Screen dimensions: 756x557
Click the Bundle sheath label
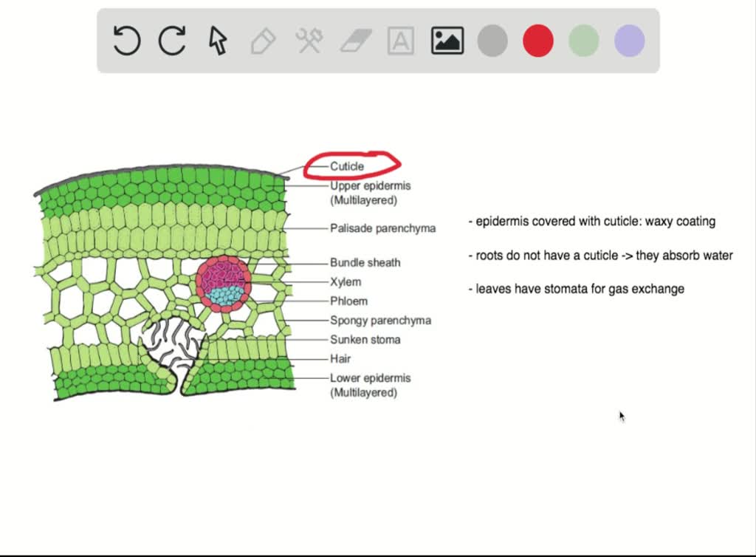point(365,262)
